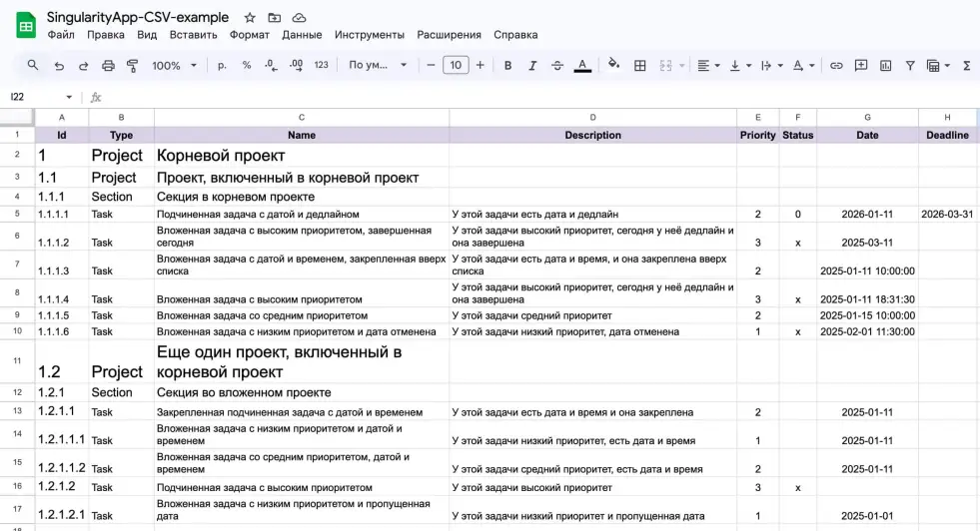Image resolution: width=980 pixels, height=531 pixels.
Task: Toggle italic formatting
Action: (x=532, y=66)
